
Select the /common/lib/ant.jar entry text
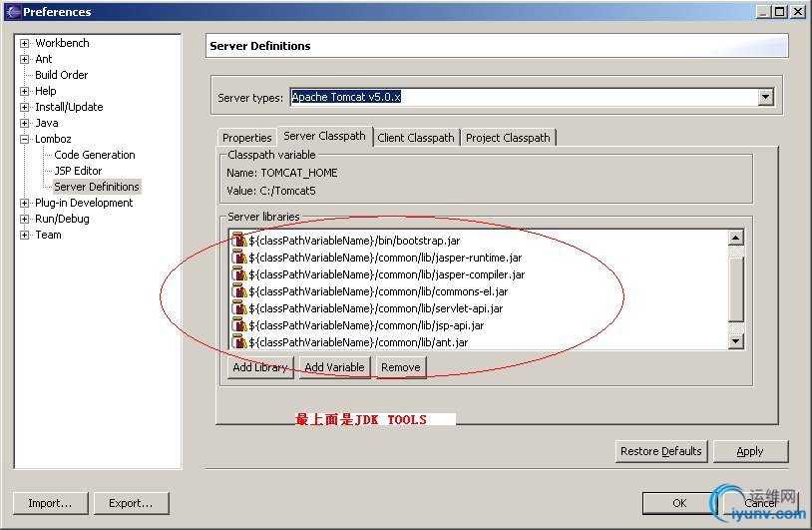click(x=358, y=342)
